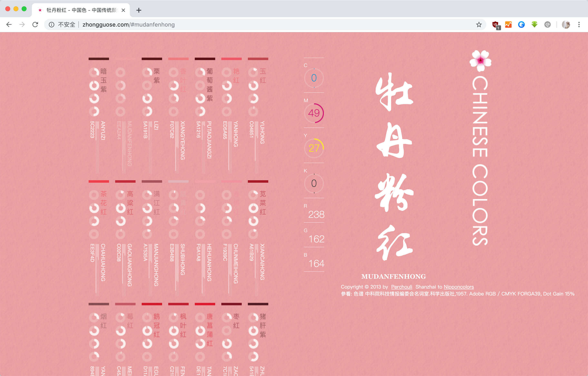Image resolution: width=588 pixels, height=376 pixels.
Task: Click the flower logo above CHINESE COLORS
Action: (480, 60)
